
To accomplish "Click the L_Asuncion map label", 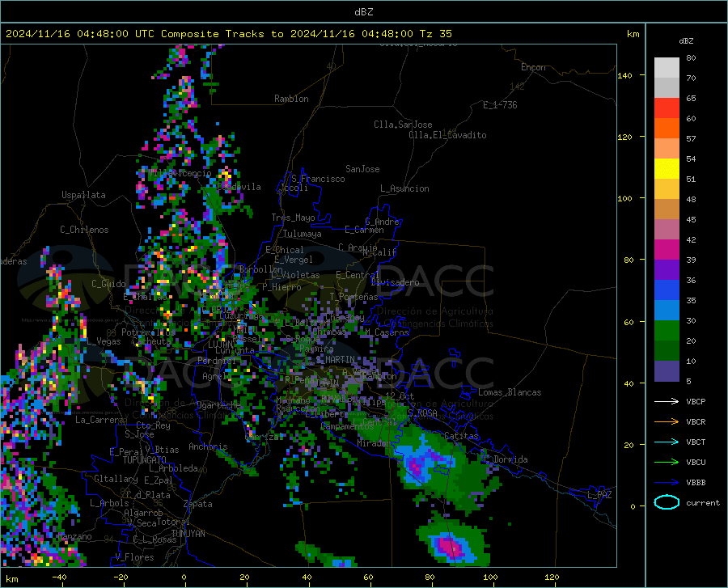I will 404,188.
